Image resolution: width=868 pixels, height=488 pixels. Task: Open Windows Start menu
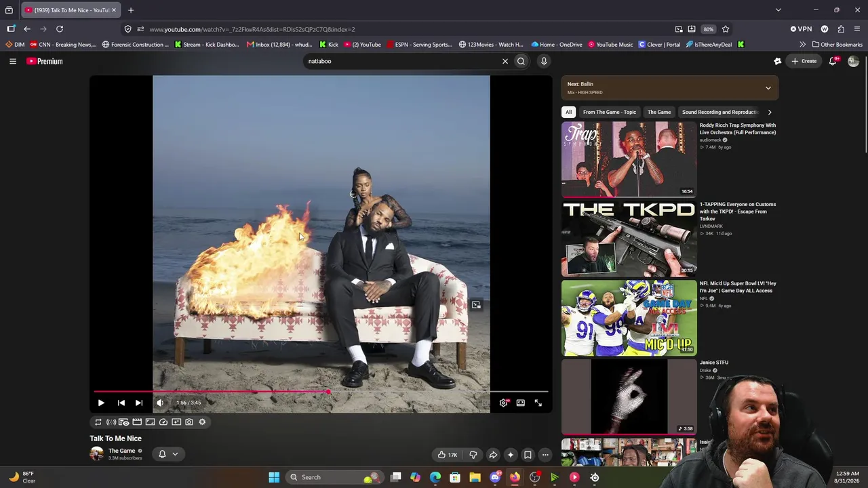[274, 477]
